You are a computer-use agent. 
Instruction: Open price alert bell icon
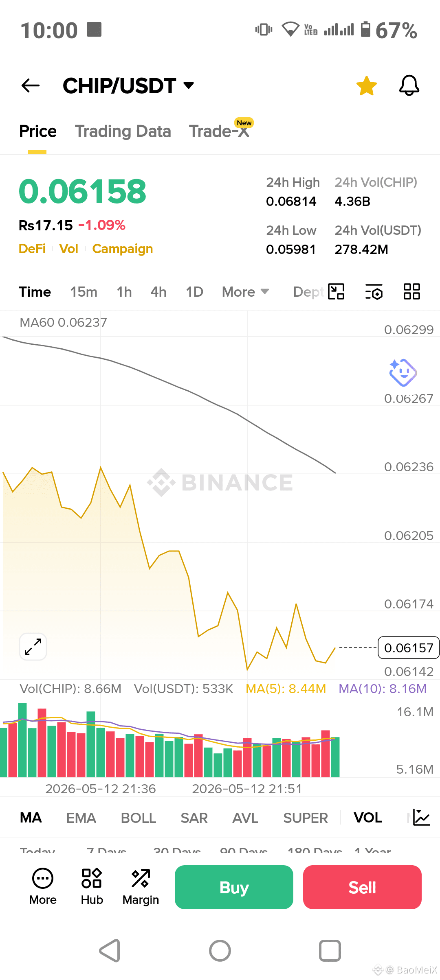click(409, 86)
